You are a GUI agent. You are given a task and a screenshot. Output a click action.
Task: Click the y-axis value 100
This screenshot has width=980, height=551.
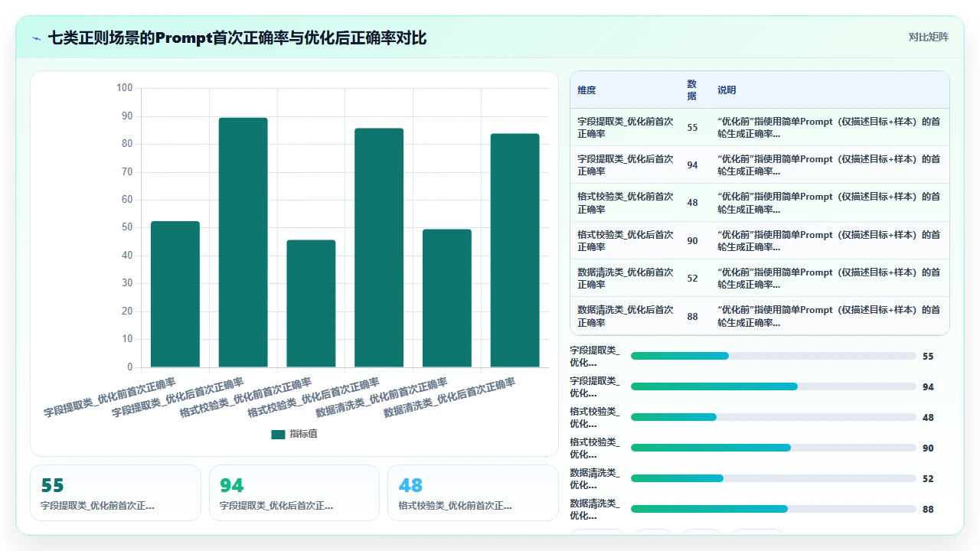coord(124,88)
